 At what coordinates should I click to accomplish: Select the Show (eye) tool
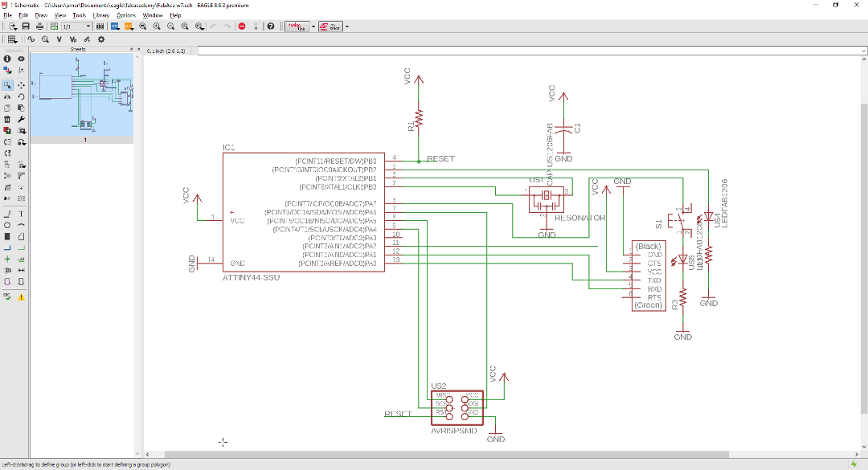coord(21,59)
